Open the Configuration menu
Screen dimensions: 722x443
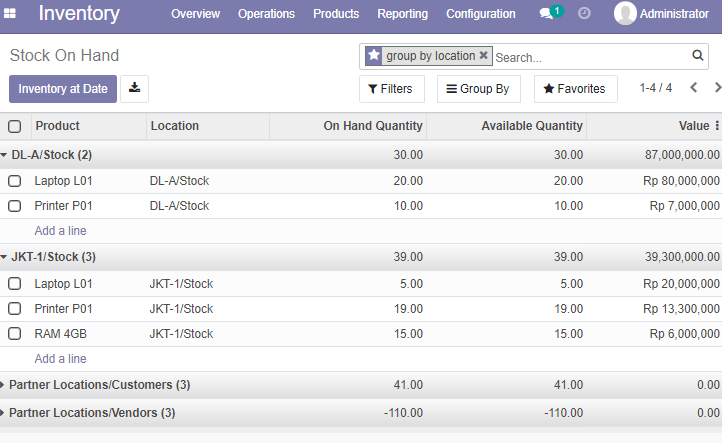481,14
